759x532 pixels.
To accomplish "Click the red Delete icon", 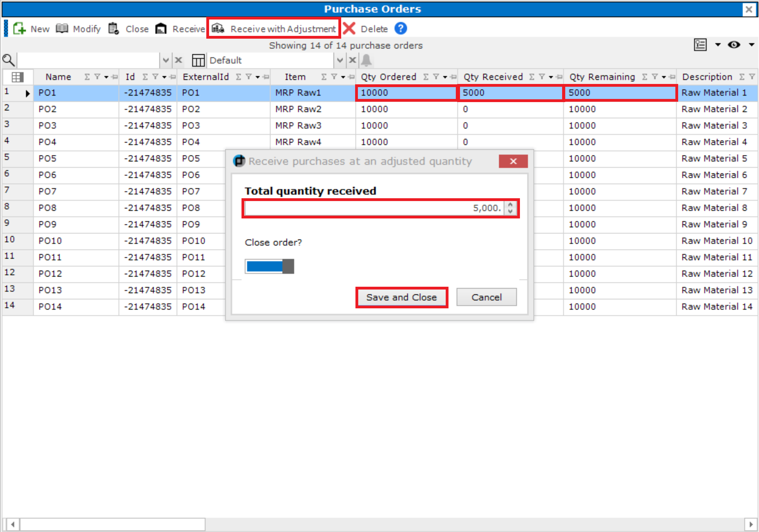I will (x=349, y=29).
